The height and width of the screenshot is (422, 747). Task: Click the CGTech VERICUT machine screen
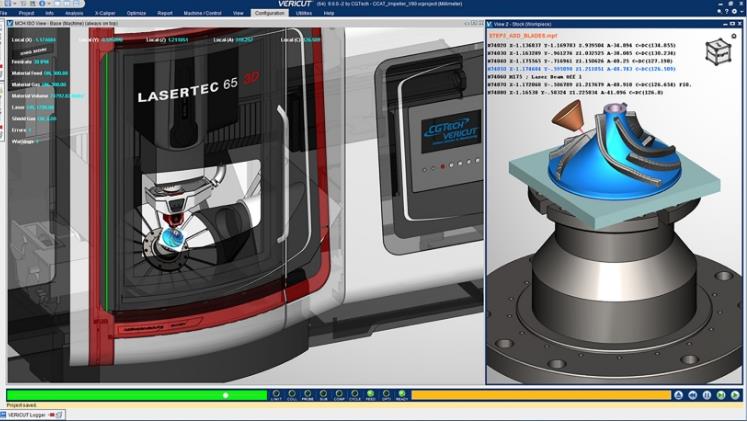point(451,131)
